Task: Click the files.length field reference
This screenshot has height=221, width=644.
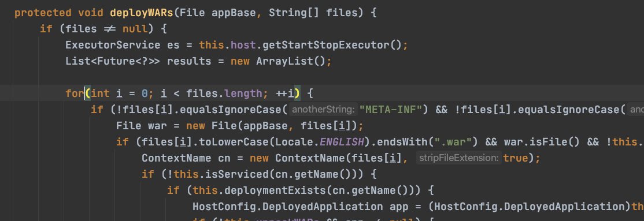Action: click(224, 94)
